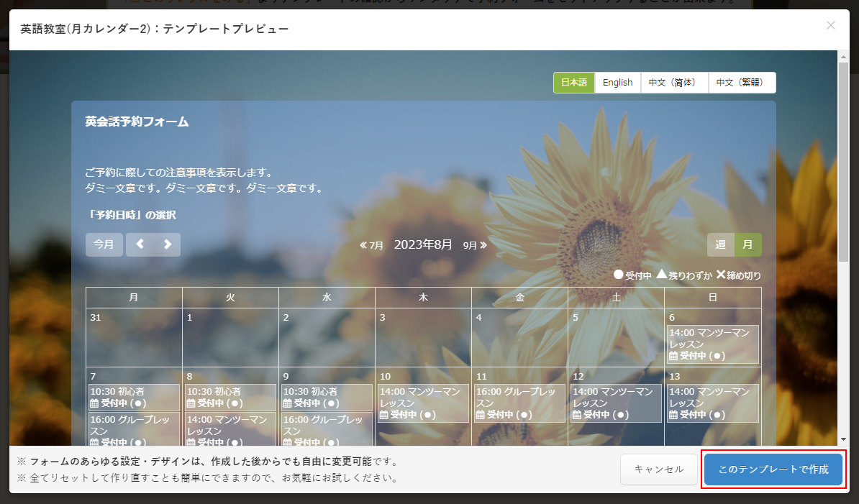Image resolution: width=859 pixels, height=504 pixels.
Task: Click the next month arrow icon
Action: (167, 244)
